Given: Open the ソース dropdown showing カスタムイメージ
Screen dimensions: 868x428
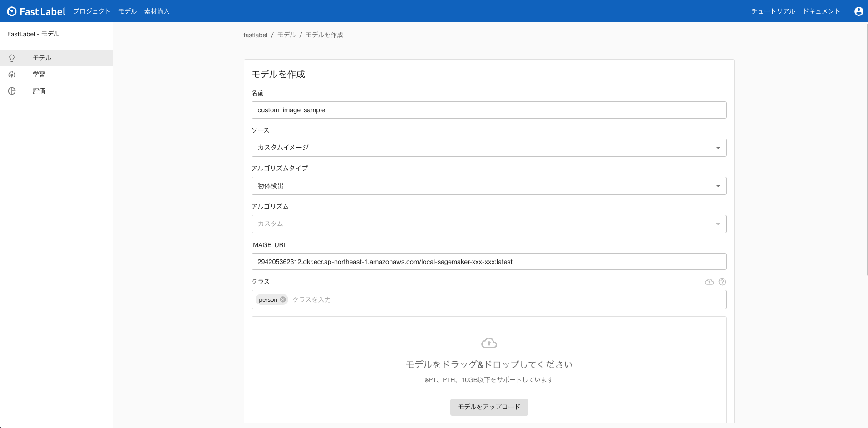Looking at the screenshot, I should coord(489,148).
